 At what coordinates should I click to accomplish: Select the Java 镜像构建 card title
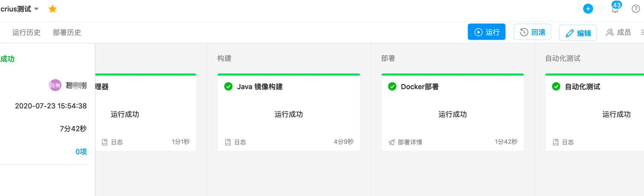click(x=260, y=87)
